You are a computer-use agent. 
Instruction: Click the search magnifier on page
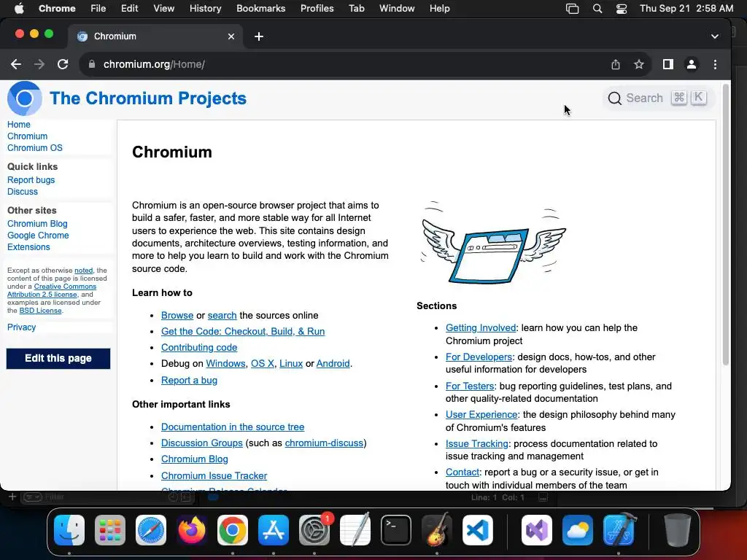click(x=614, y=98)
